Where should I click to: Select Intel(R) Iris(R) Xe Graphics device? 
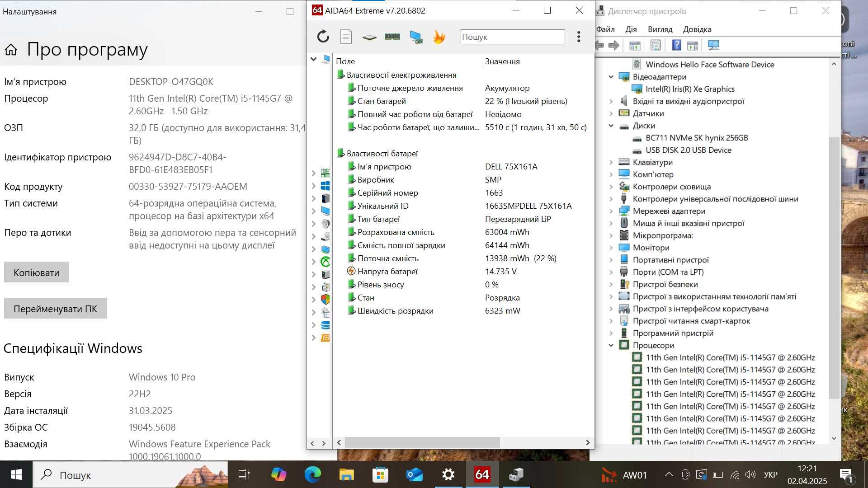point(690,89)
